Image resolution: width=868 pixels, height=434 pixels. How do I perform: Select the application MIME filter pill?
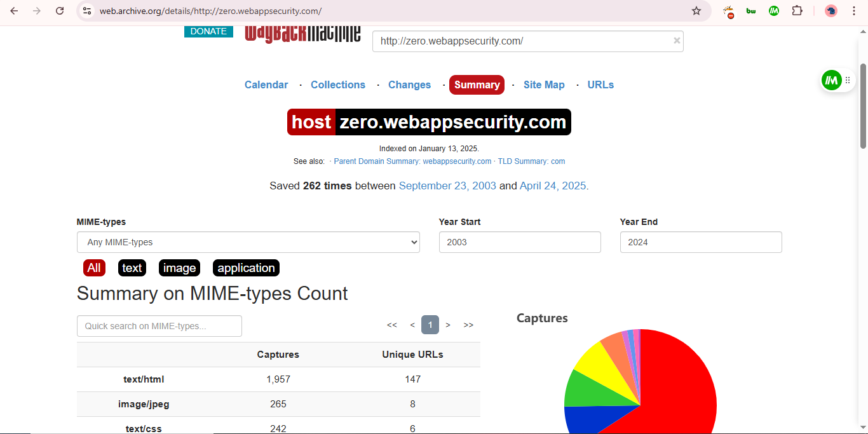point(246,268)
